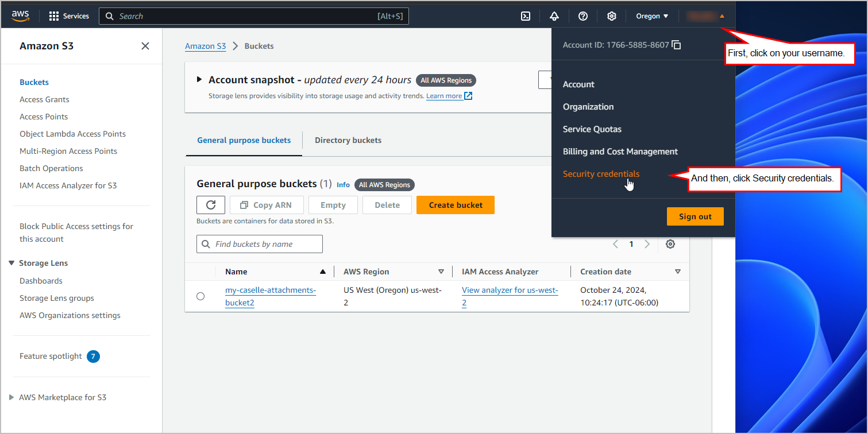868x434 pixels.
Task: Expand AWS Marketplace for S3
Action: 11,397
